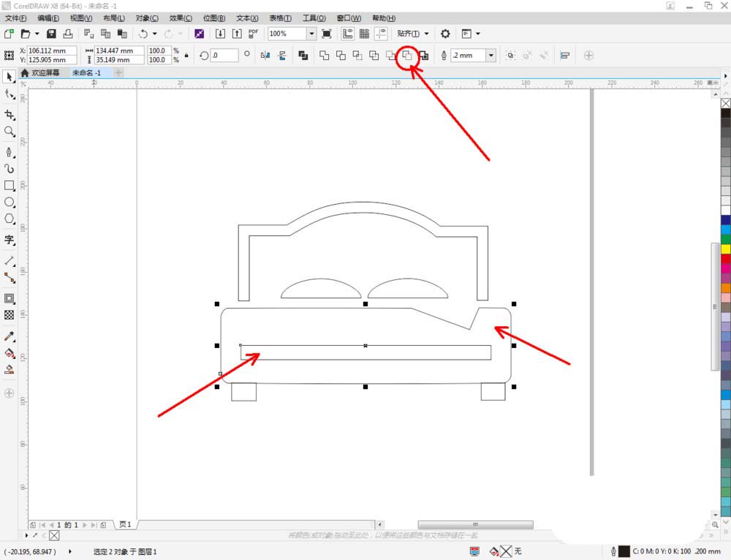
Task: Select the 页1 page tab
Action: pyautogui.click(x=125, y=525)
